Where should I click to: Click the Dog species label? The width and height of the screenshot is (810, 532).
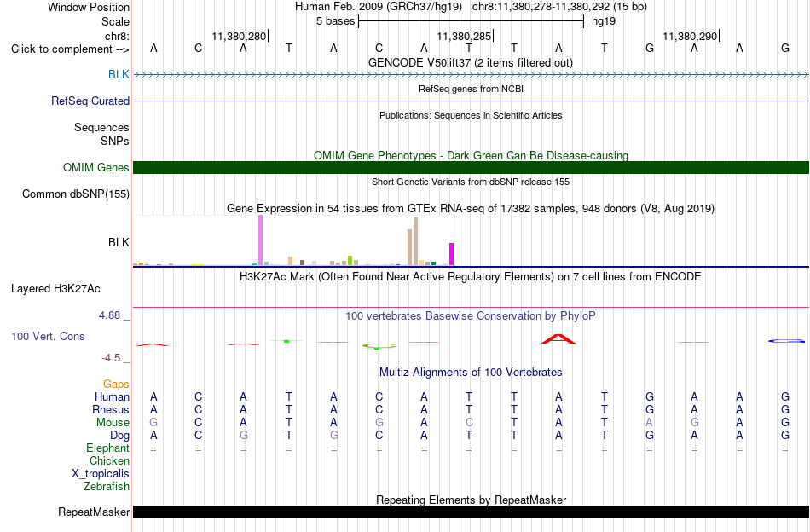[120, 436]
